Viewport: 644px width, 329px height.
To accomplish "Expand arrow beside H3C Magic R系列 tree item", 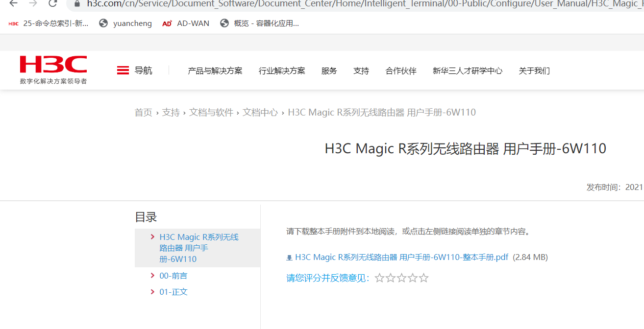I will 153,237.
